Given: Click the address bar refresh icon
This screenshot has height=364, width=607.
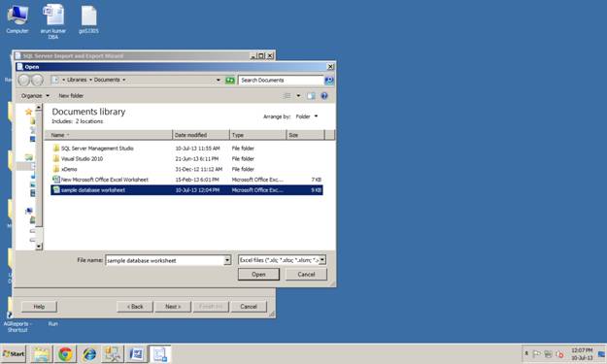Looking at the screenshot, I should (x=230, y=80).
